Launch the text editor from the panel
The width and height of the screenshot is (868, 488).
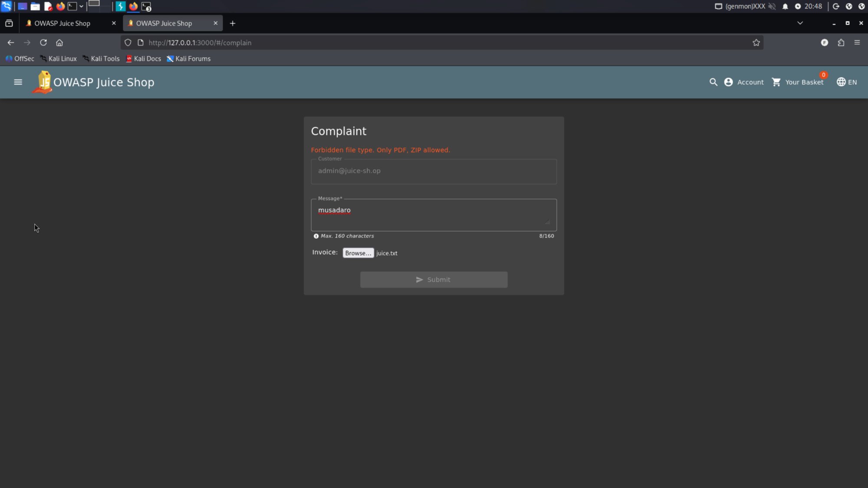tap(48, 7)
